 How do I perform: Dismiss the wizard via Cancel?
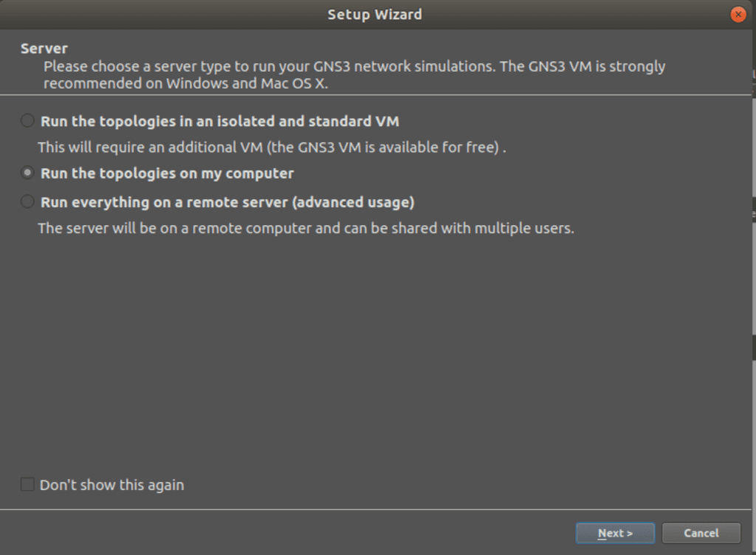click(x=701, y=533)
